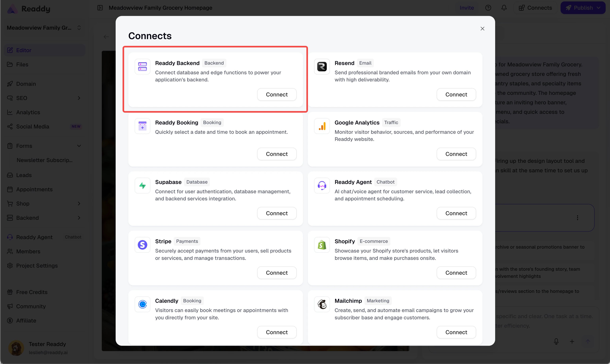The width and height of the screenshot is (610, 364).
Task: Click the plus icon in the chat box
Action: click(572, 341)
